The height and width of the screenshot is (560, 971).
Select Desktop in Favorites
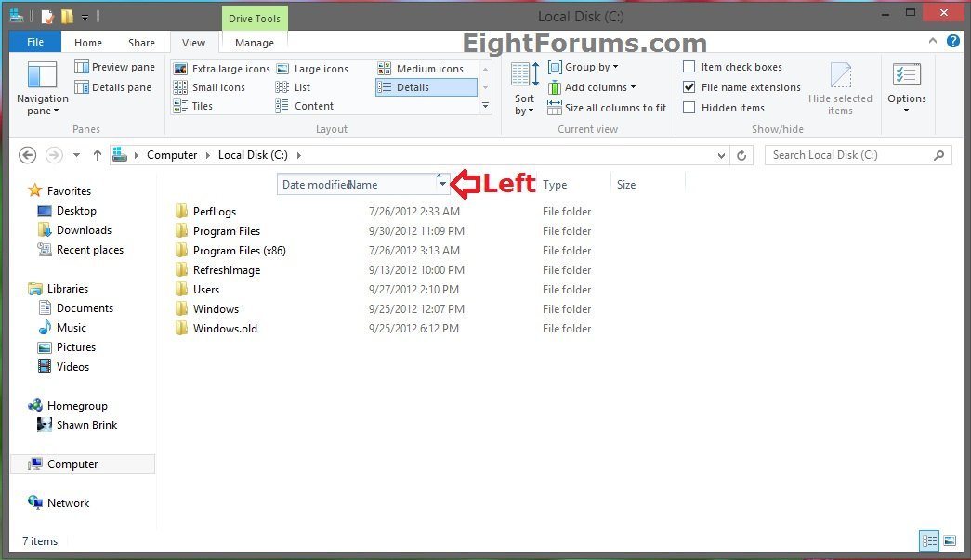click(76, 211)
